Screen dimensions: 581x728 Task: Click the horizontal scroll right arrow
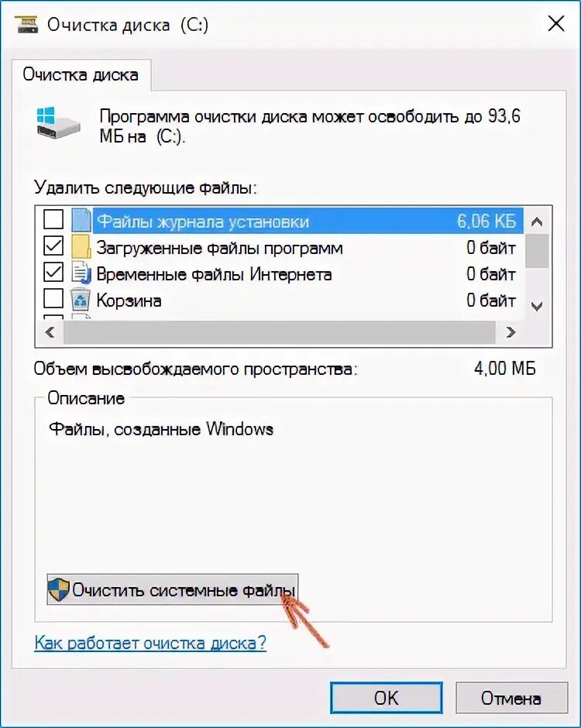(511, 332)
